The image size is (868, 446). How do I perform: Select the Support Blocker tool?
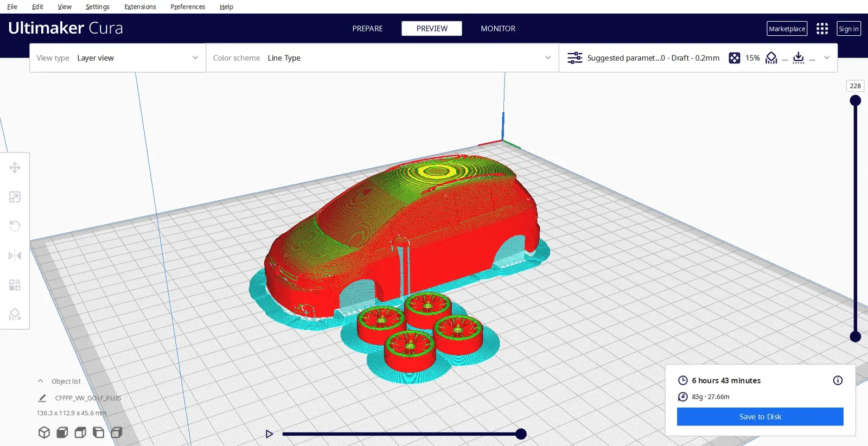15,314
